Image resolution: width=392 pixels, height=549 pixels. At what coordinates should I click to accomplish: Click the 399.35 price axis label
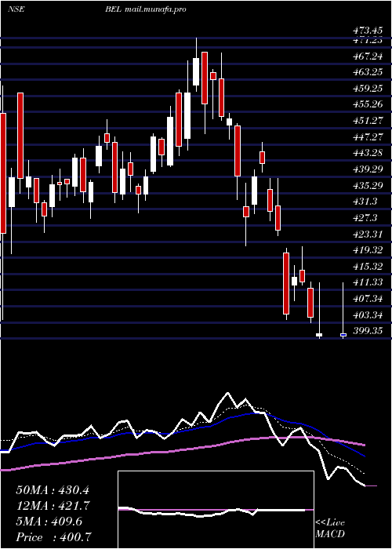(367, 331)
